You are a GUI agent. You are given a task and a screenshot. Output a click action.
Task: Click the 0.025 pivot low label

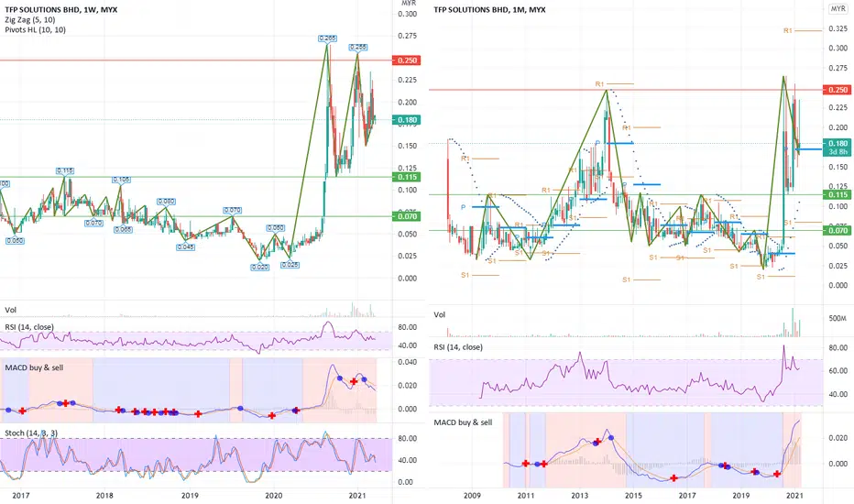[x=290, y=265]
